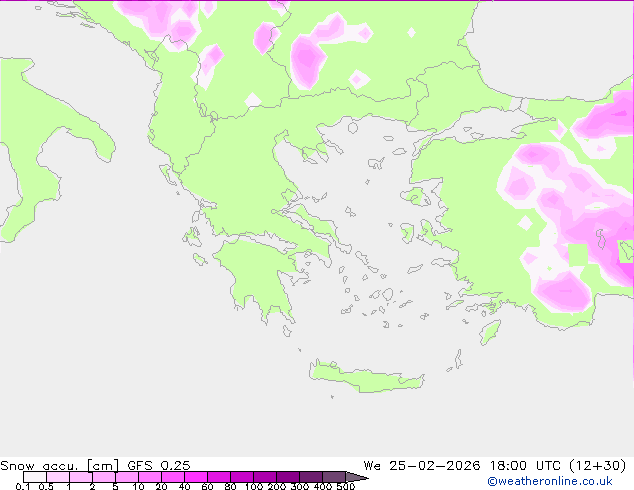Screen dimensions: 634x490
Task: Click the island of Crete on the map
Action: click(366, 378)
